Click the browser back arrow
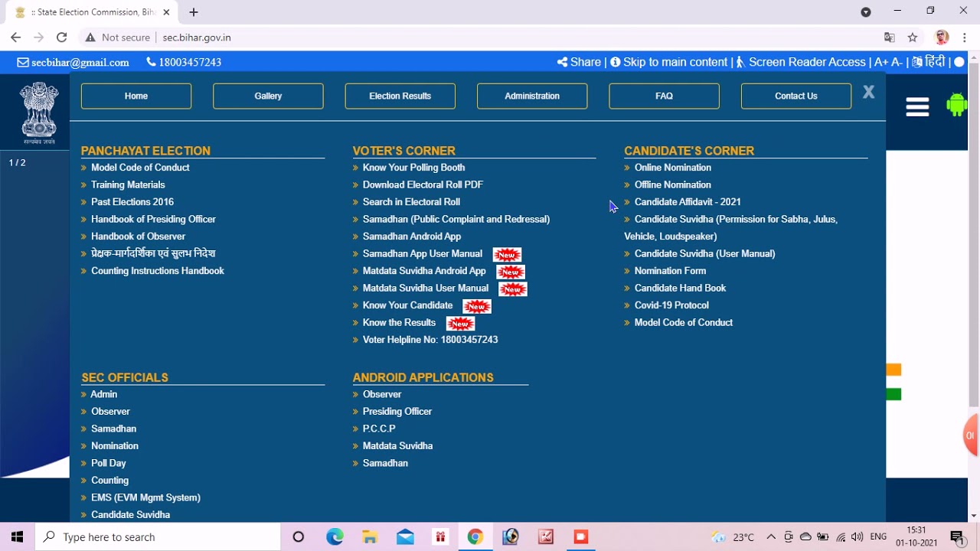Image resolution: width=980 pixels, height=551 pixels. coord(15,37)
